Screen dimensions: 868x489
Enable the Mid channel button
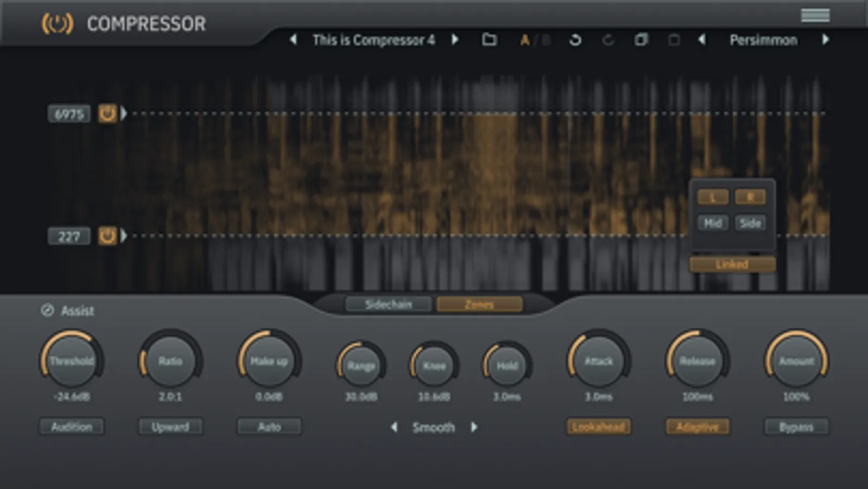tap(713, 223)
